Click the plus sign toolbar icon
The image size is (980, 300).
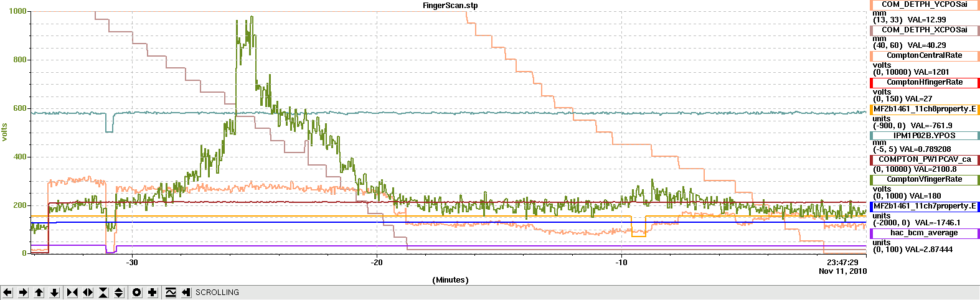(x=153, y=293)
